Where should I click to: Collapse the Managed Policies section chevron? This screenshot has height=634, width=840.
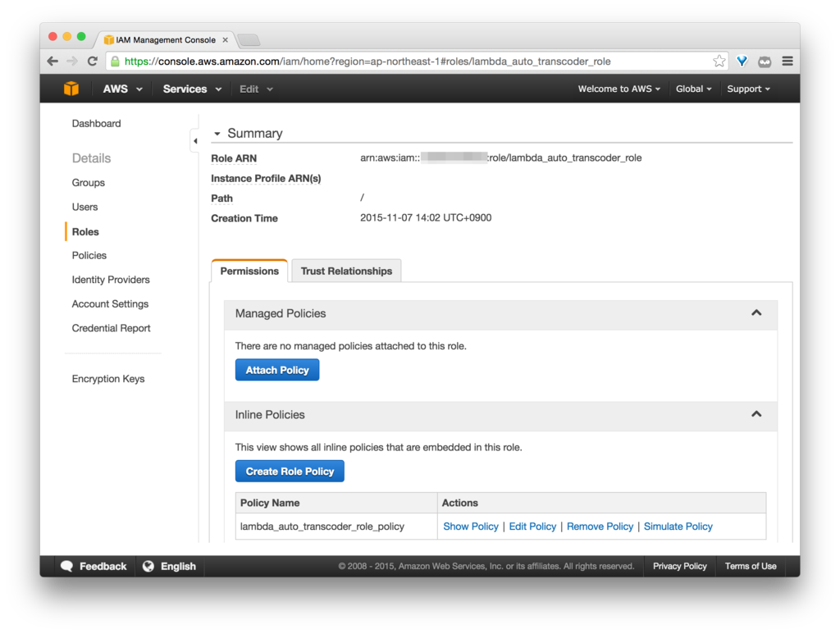click(x=756, y=312)
